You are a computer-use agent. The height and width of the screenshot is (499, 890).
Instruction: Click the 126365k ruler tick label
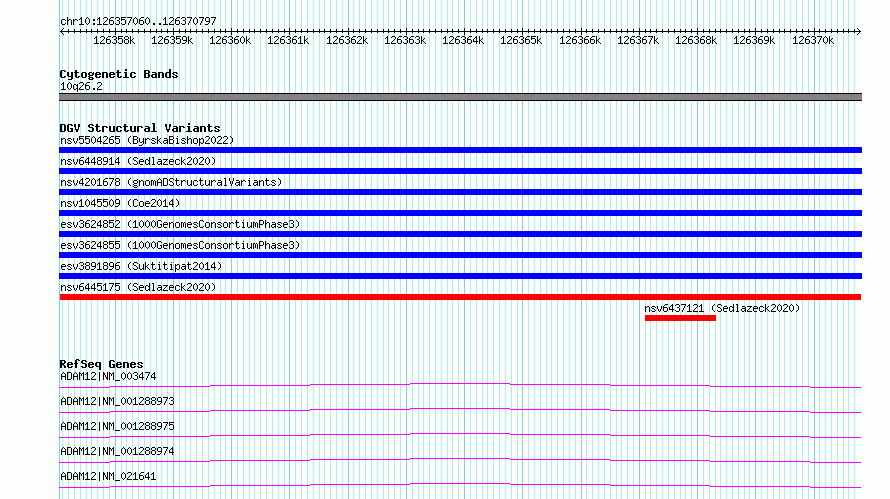(x=521, y=40)
